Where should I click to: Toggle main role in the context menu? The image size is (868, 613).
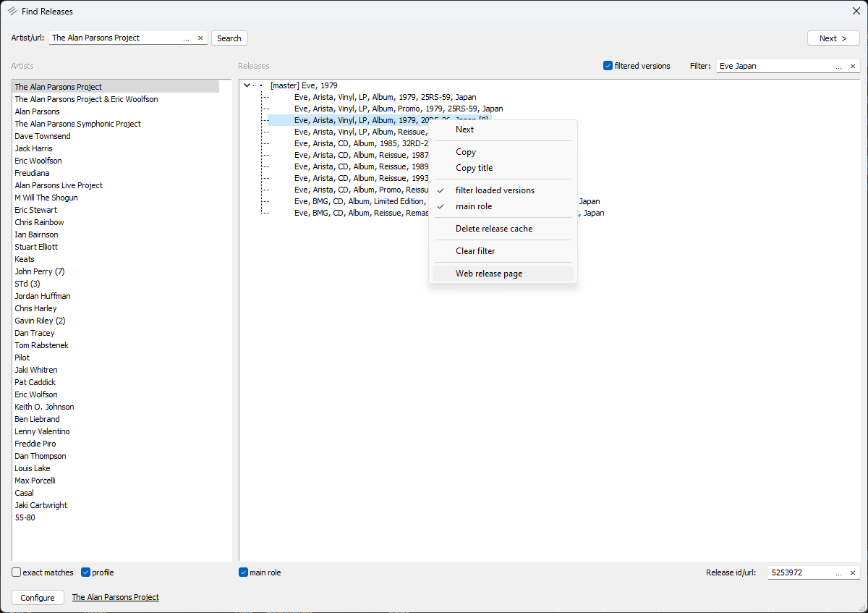[503, 206]
